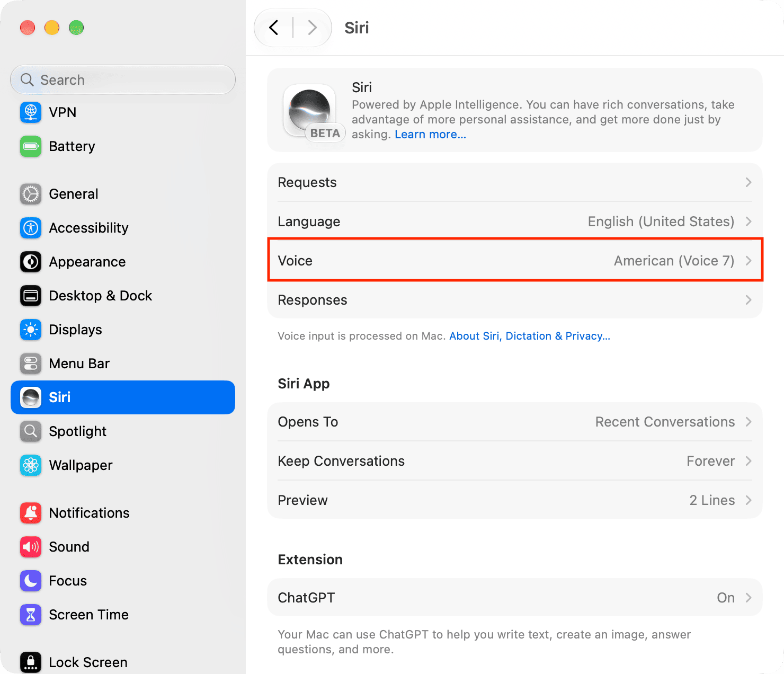
Task: Click the Menu Bar toggle icon
Action: [x=31, y=363]
